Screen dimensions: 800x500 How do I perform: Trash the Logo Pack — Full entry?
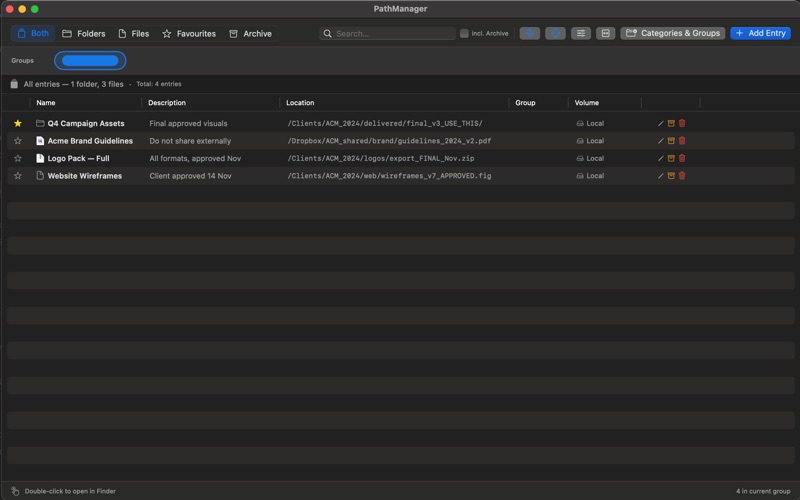click(x=682, y=158)
